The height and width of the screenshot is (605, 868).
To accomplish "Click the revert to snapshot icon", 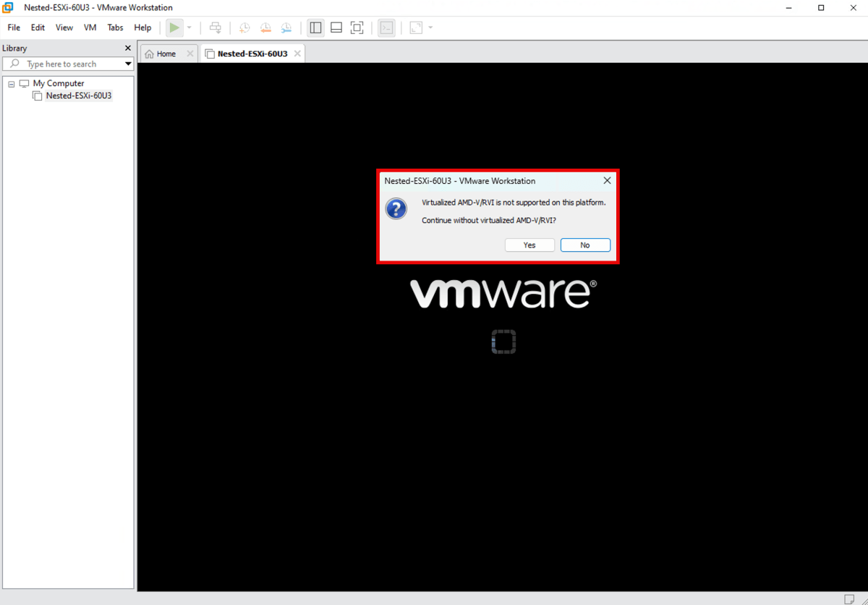I will point(265,27).
